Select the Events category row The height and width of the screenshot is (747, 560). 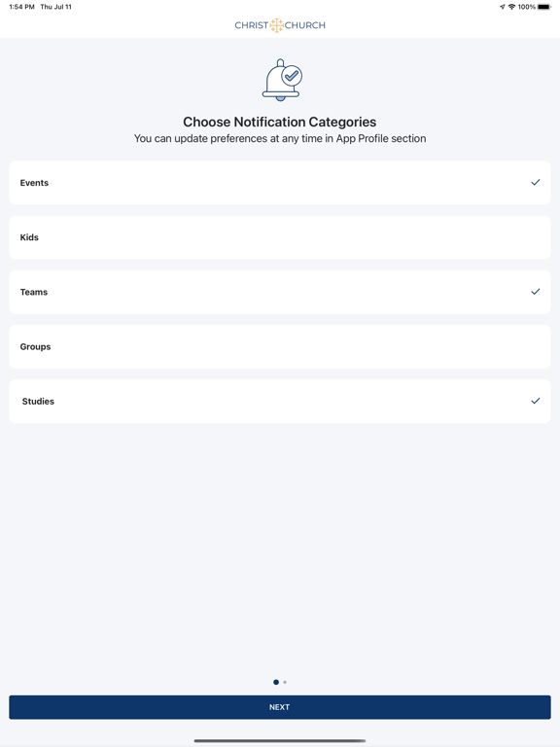click(x=280, y=183)
